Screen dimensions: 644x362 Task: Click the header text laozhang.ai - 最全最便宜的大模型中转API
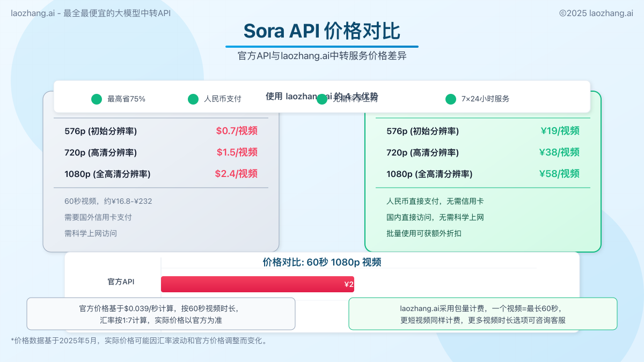[91, 13]
